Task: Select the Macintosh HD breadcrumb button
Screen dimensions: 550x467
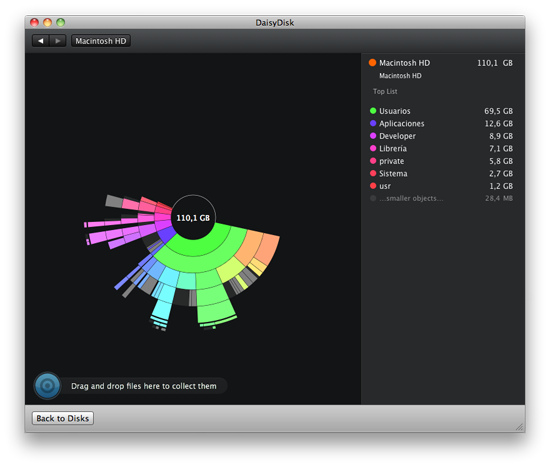Action: pos(101,41)
